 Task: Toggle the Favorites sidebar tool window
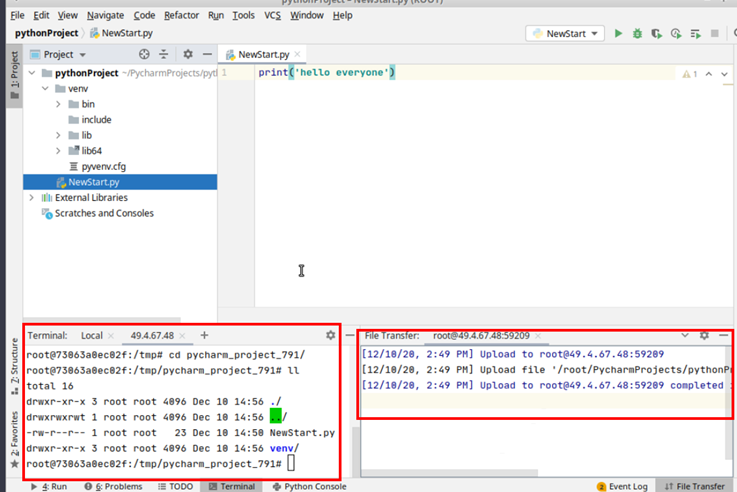click(15, 440)
